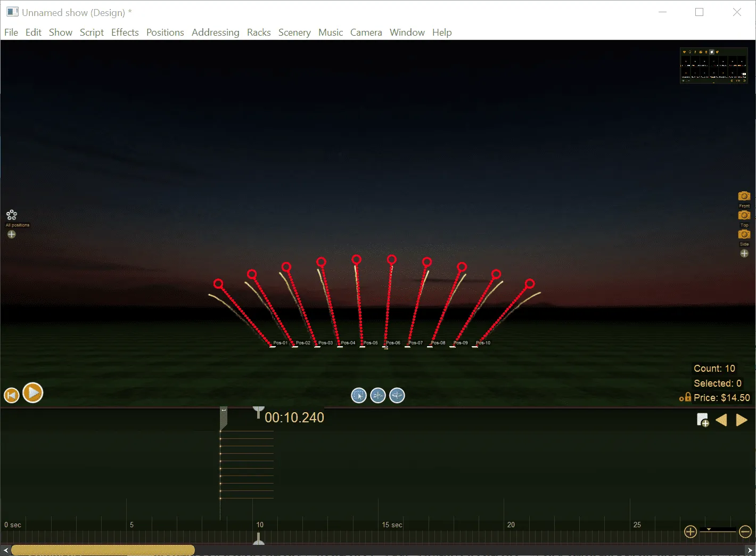This screenshot has height=556, width=756.
Task: Expand the Scenery menu
Action: (294, 32)
